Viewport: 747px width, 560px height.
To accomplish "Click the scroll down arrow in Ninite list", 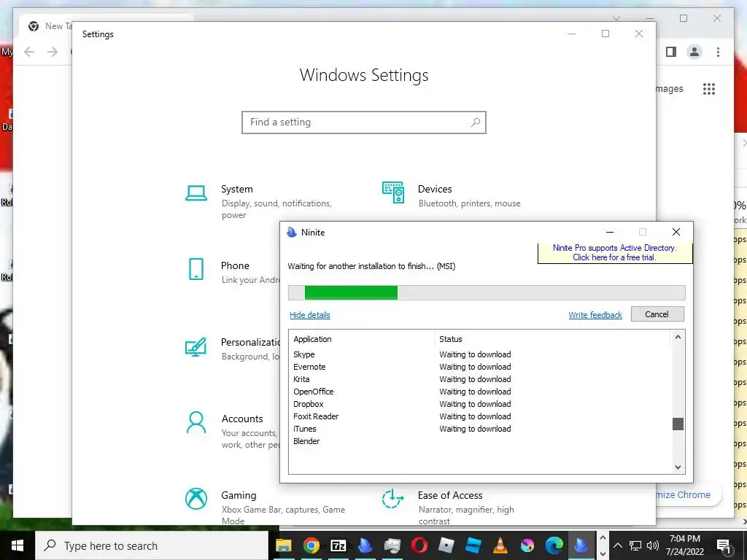I will (678, 467).
